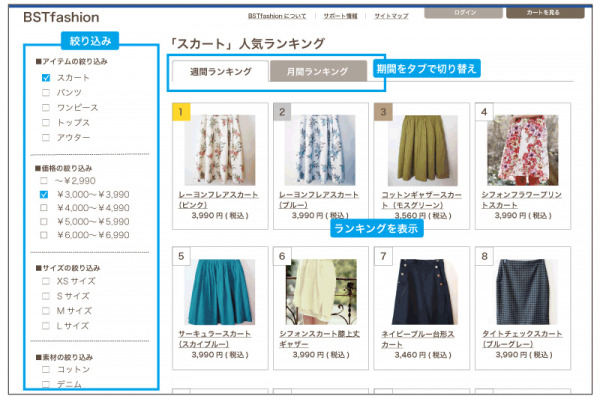Switch to the 月間ランキング tab
Viewport: 600px width, 399px height.
318,71
